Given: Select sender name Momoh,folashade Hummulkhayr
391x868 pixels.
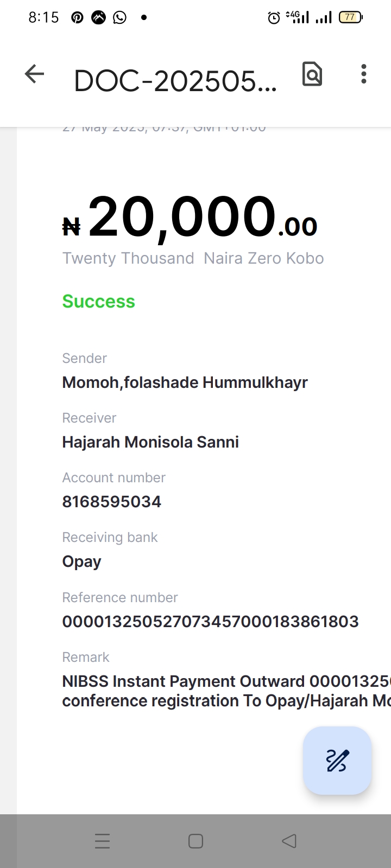Looking at the screenshot, I should tap(185, 382).
